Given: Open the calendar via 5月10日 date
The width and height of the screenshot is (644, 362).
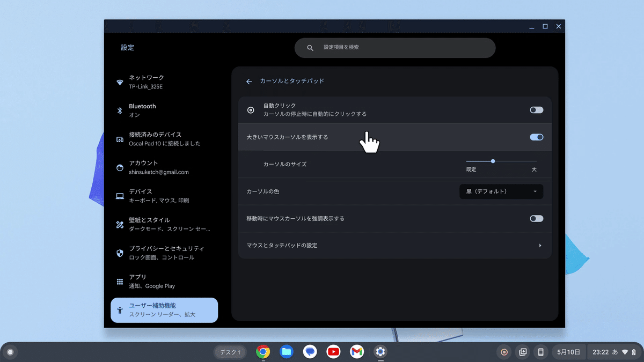Looking at the screenshot, I should click(x=568, y=352).
